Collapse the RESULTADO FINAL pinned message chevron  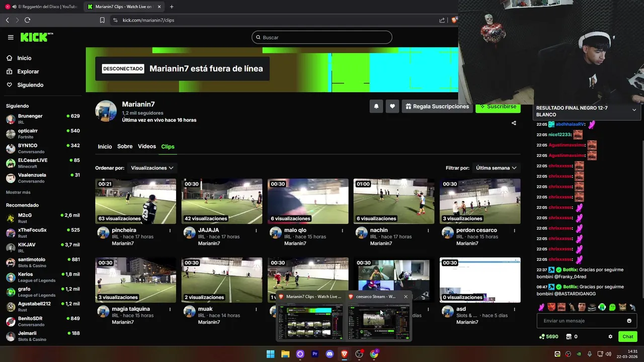[x=634, y=110]
